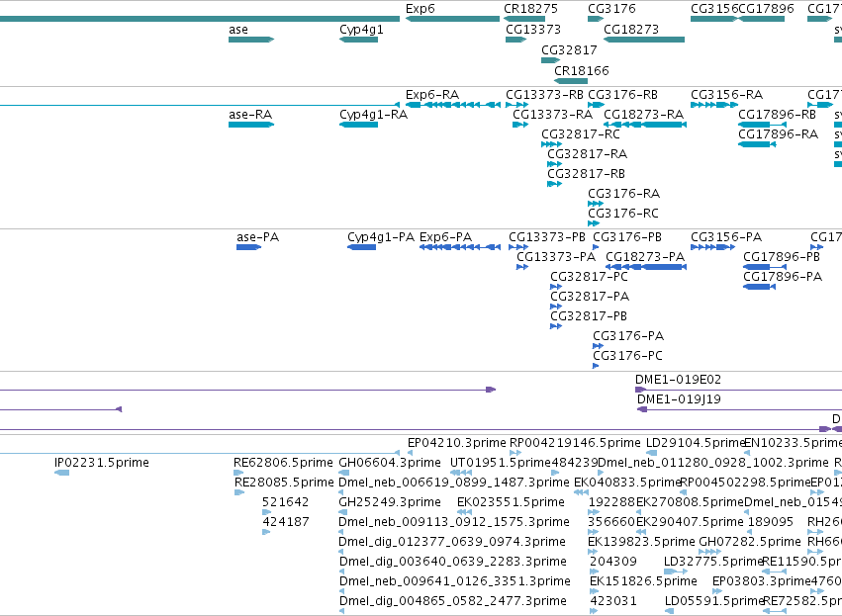
Task: Select the CR18275 gene label
Action: (530, 9)
